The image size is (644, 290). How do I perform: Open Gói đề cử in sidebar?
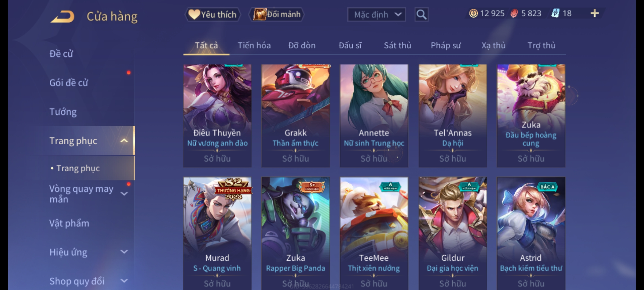pyautogui.click(x=69, y=83)
